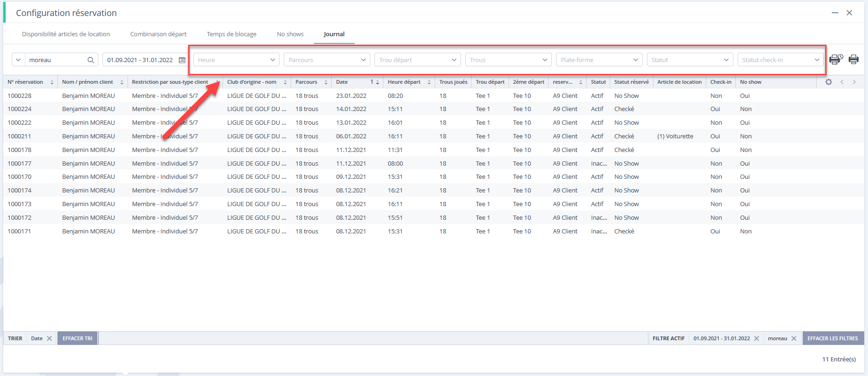Select reservation row 1000228

(x=433, y=96)
